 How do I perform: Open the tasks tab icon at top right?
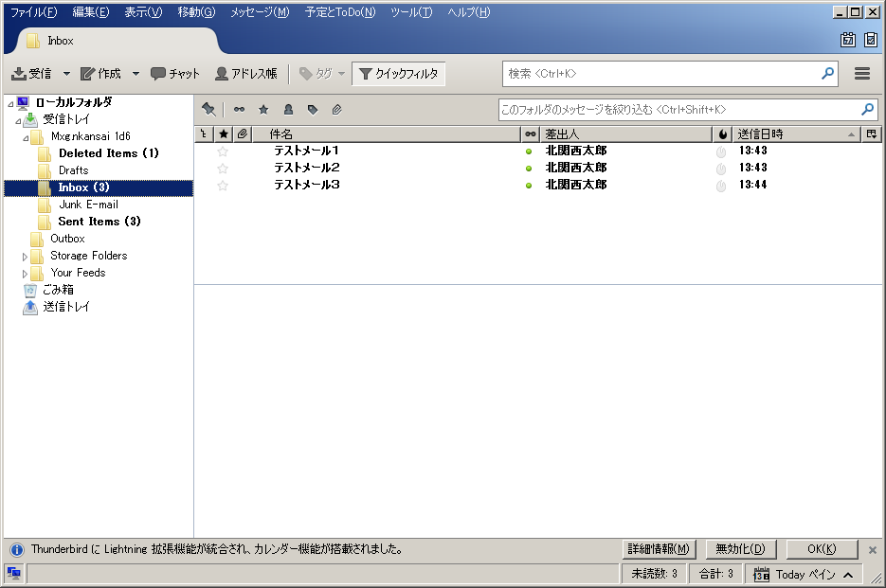870,40
